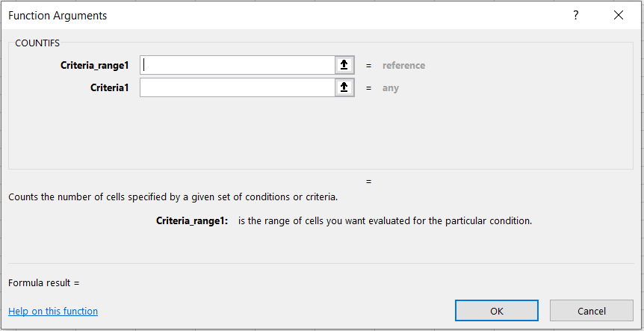Select the COUNTIFS group heading
The width and height of the screenshot is (644, 331).
pos(37,43)
